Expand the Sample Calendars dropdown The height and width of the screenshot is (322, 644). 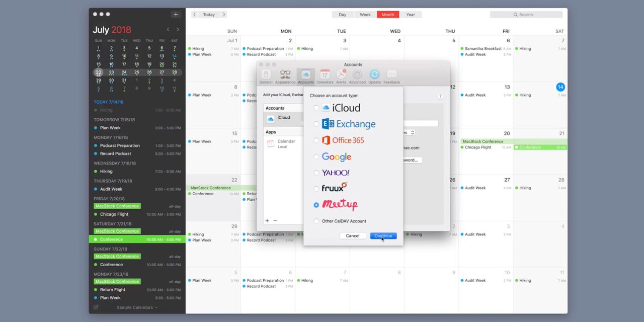pos(137,307)
